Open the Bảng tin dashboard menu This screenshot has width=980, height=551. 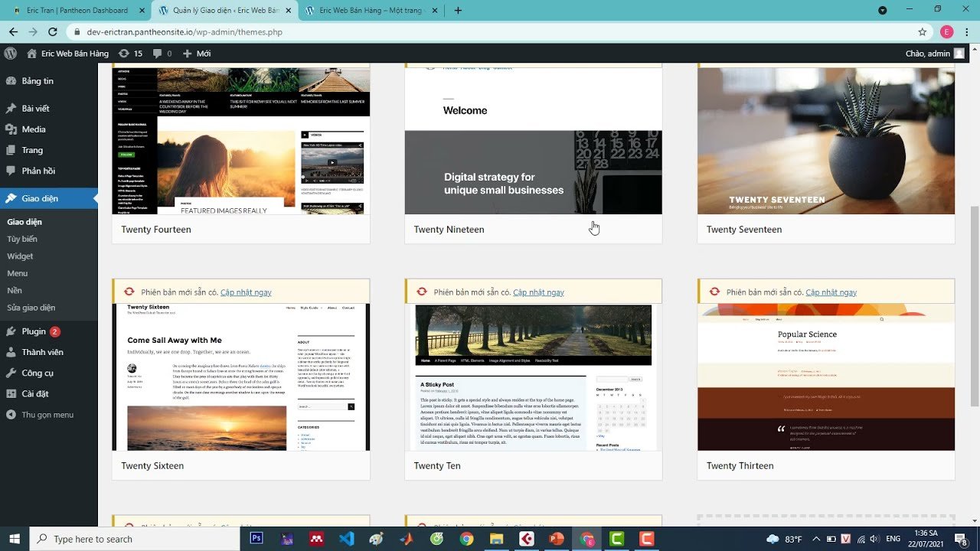49,81
